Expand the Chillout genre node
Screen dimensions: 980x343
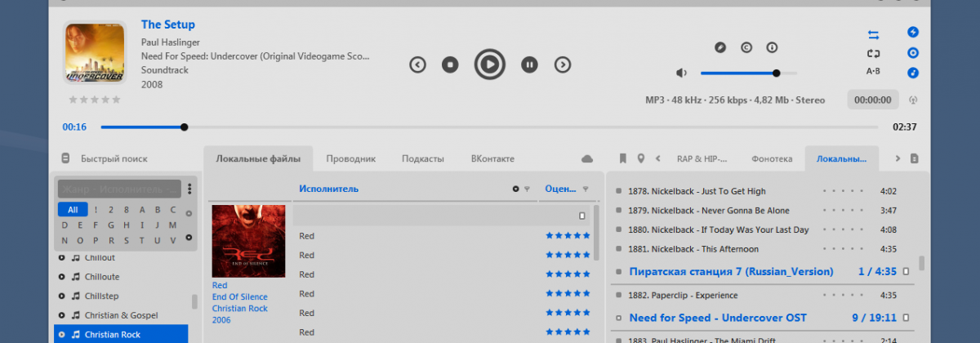pos(61,257)
